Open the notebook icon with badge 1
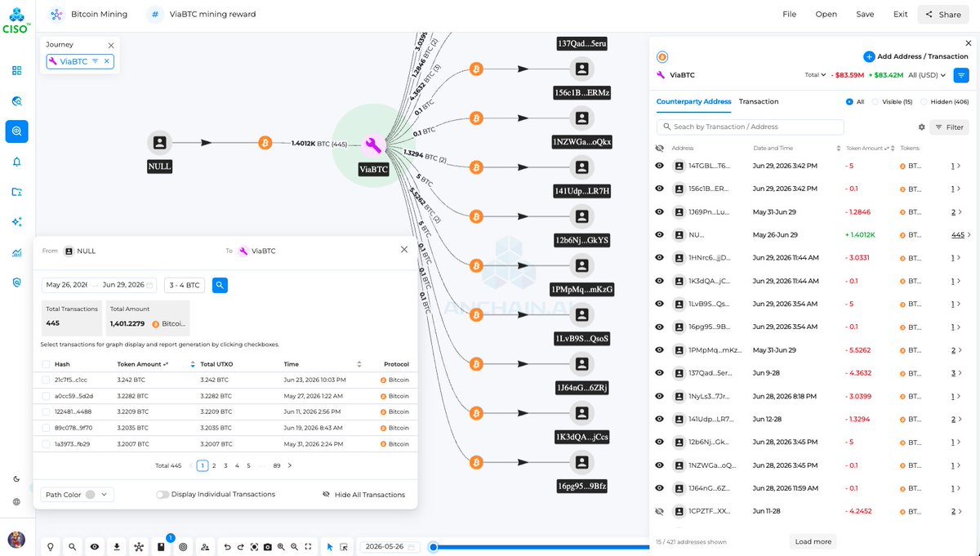The height and width of the screenshot is (556, 980). coord(162,545)
